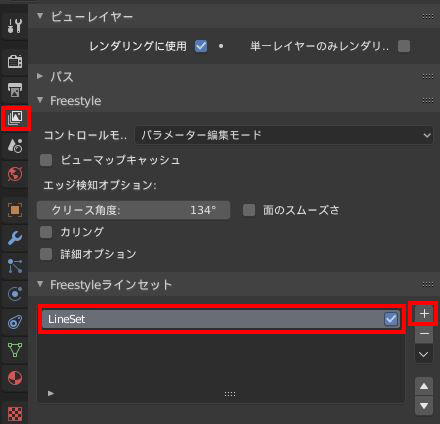This screenshot has height=424, width=440.
Task: Open the World properties tab
Action: click(x=15, y=174)
